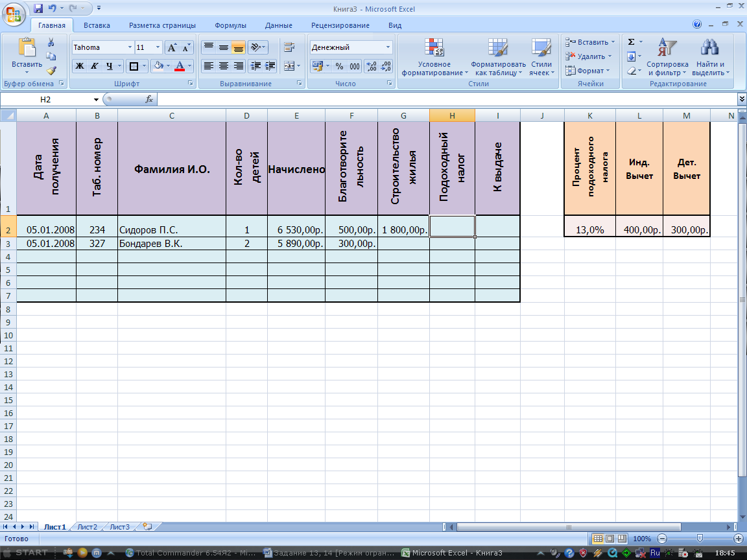Switch to the Данные tab
This screenshot has height=560, width=747.
pos(278,25)
